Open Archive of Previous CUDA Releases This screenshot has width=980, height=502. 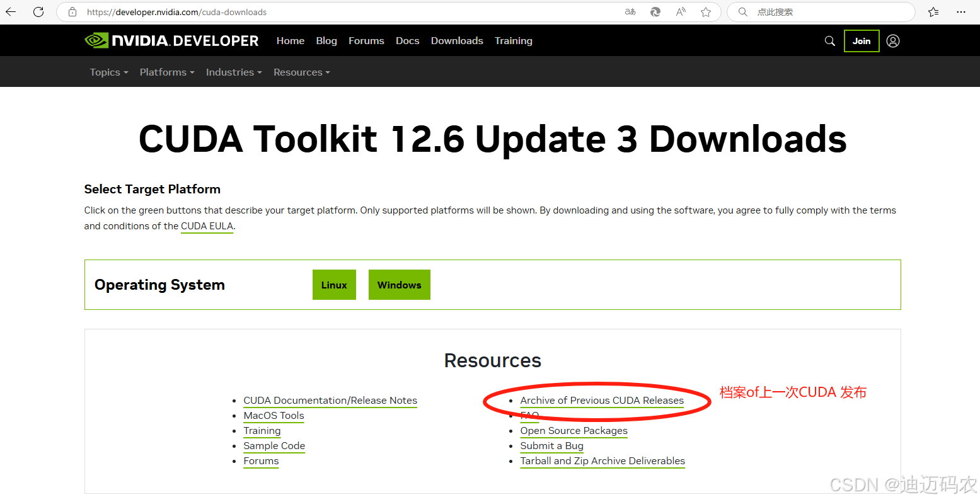point(602,401)
